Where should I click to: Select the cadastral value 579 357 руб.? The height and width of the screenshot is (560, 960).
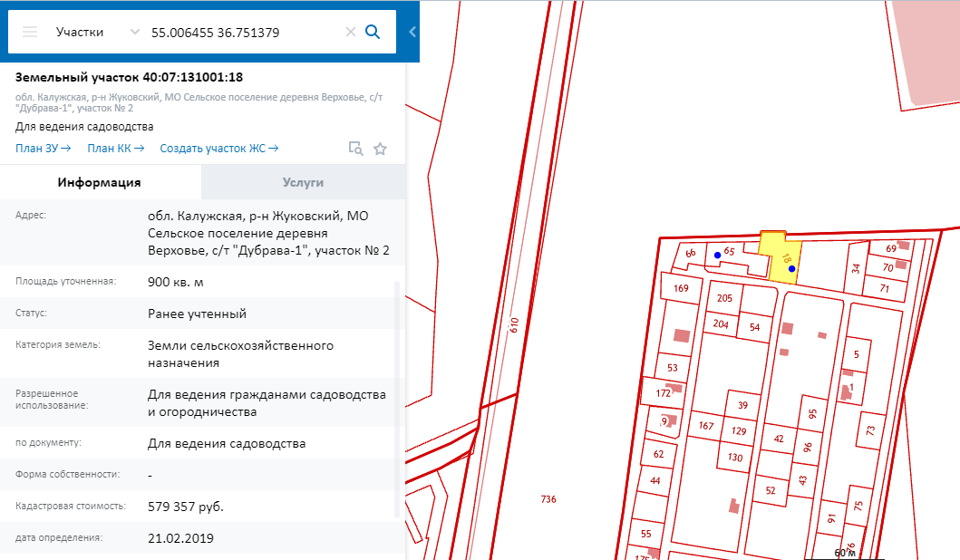186,507
